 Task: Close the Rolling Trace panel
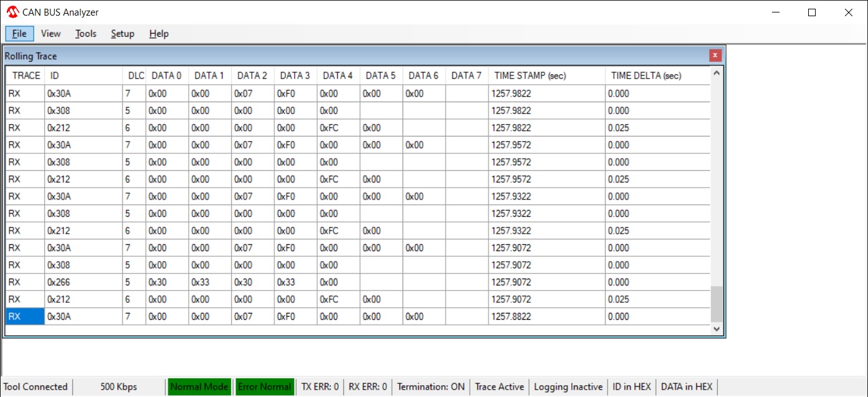715,55
